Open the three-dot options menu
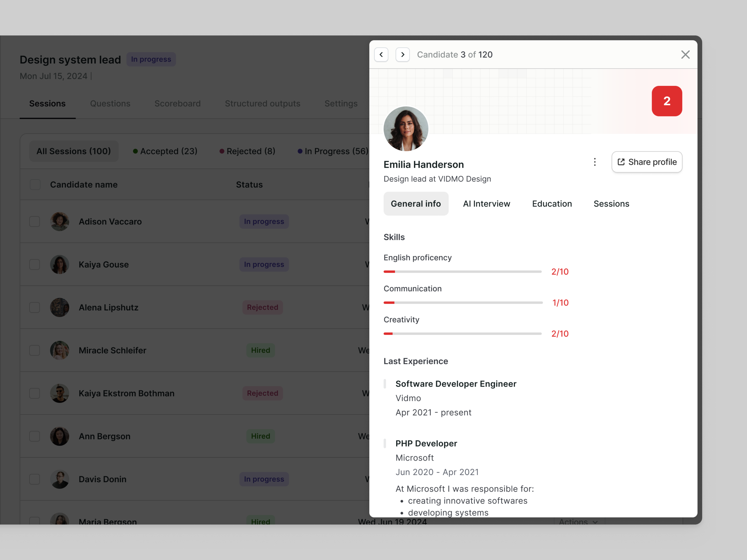Screen dimensions: 747x560 click(x=595, y=162)
